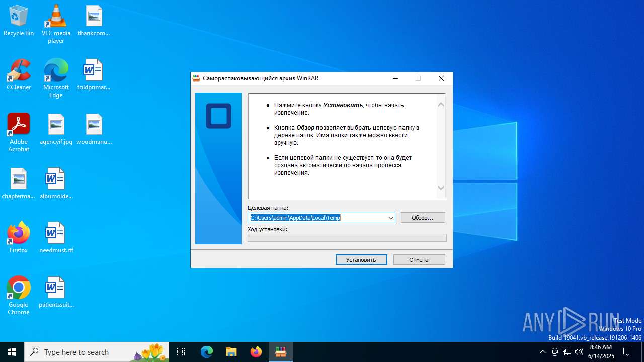The height and width of the screenshot is (362, 644).
Task: Select the needmust.rtf document icon
Action: point(56,238)
